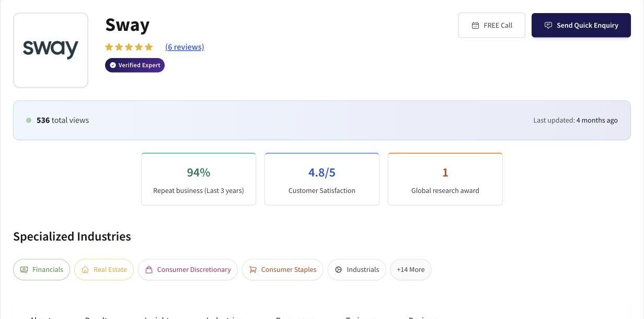
Task: Select the 4.8/5 Customer Satisfaction card
Action: coord(322,179)
